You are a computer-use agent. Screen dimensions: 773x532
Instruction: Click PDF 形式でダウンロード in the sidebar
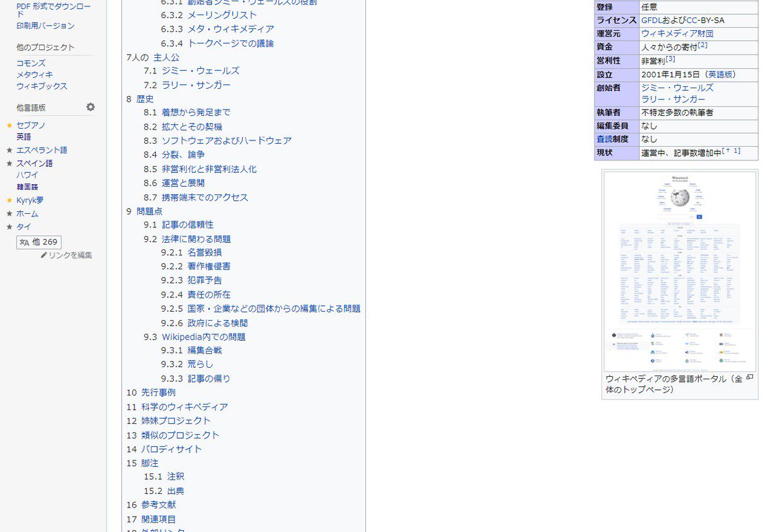coord(53,10)
